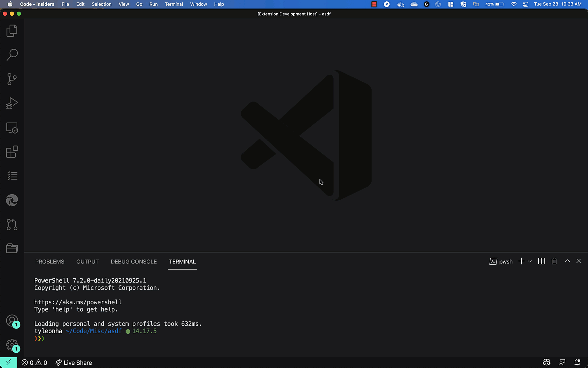Open the Run and Debug view
Image resolution: width=588 pixels, height=368 pixels.
12,103
